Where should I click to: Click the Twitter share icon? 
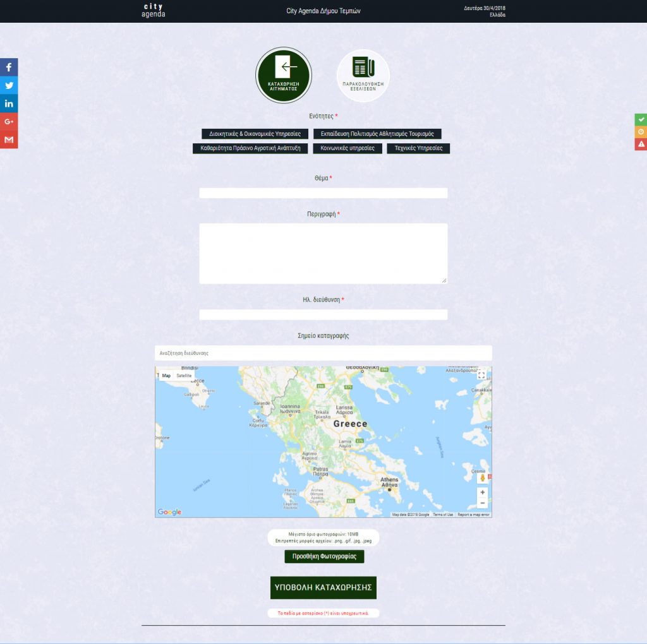pyautogui.click(x=9, y=85)
